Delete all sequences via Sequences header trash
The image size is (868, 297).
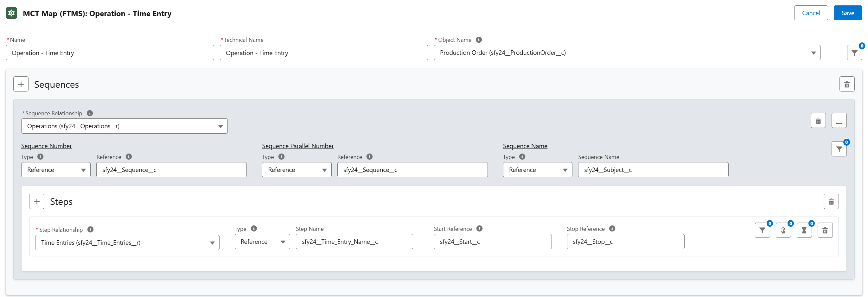pyautogui.click(x=846, y=84)
